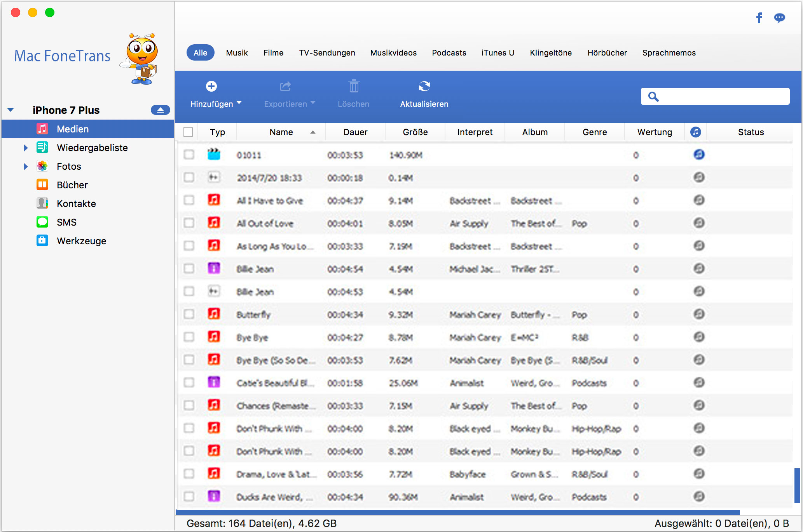Sort by the Album column header

[535, 132]
